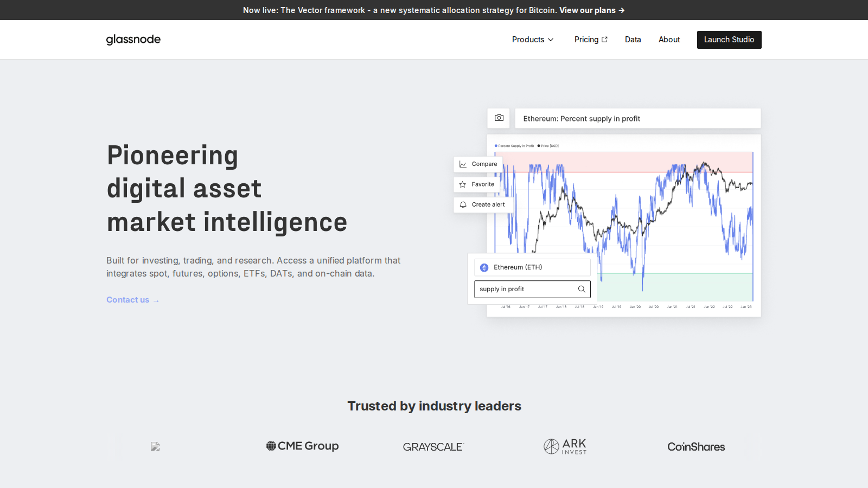Viewport: 868px width, 488px height.
Task: Toggle the Price [USD] legend entry
Action: 548,146
